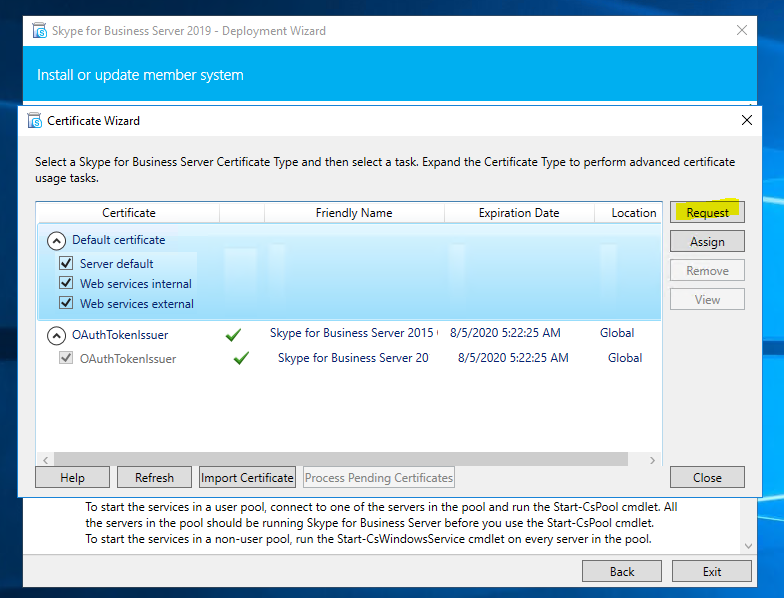Click the Import Certificate button
This screenshot has width=784, height=598.
click(247, 477)
